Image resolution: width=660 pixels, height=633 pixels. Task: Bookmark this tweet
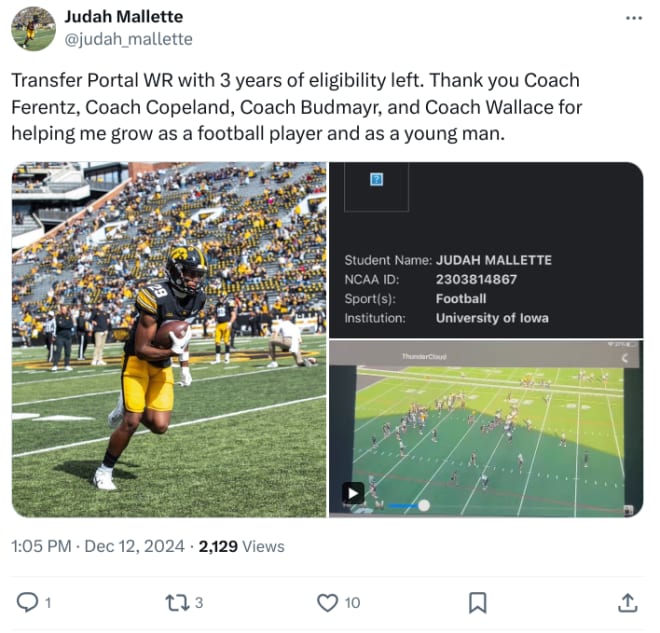pos(477,602)
